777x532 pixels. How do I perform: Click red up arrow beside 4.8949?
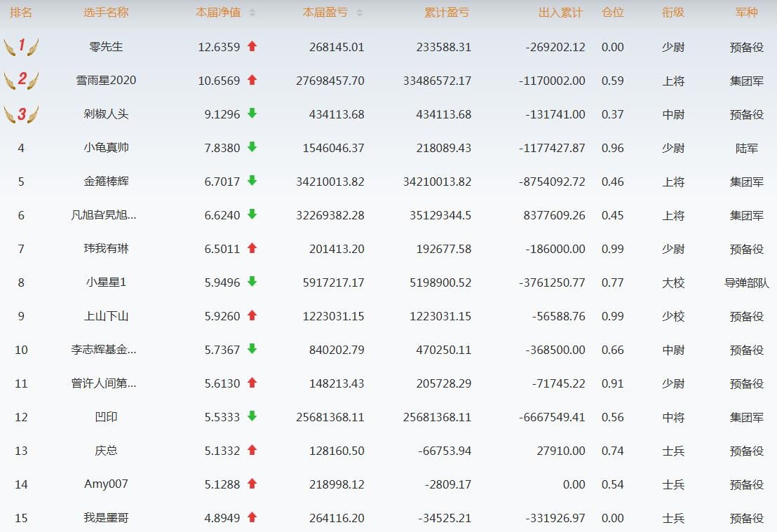click(252, 517)
